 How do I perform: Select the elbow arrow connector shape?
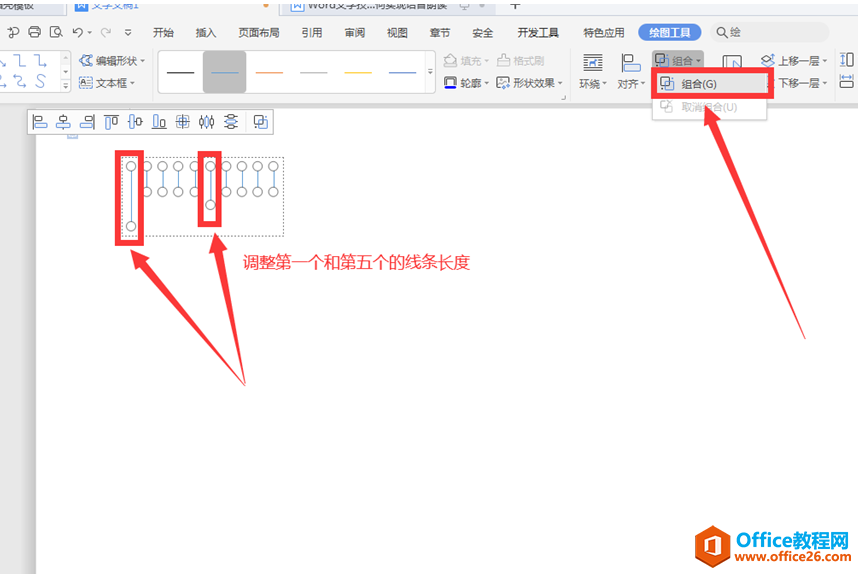(40, 60)
